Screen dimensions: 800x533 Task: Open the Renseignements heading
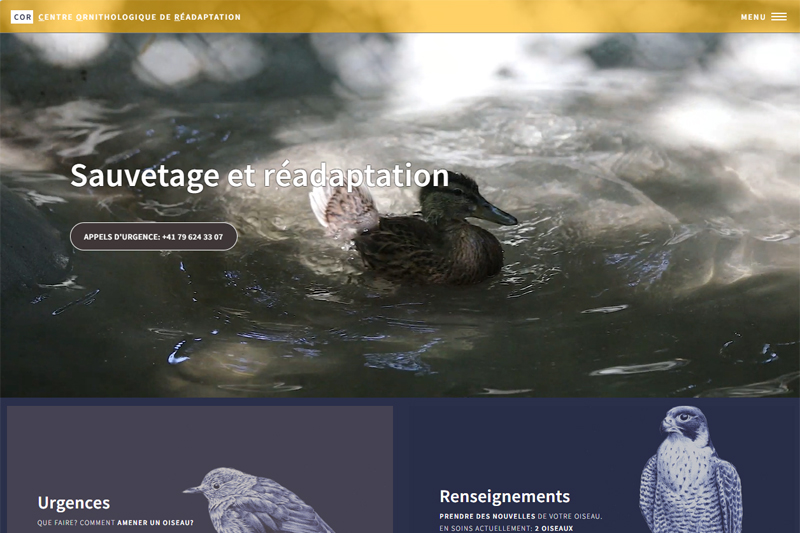(x=505, y=496)
